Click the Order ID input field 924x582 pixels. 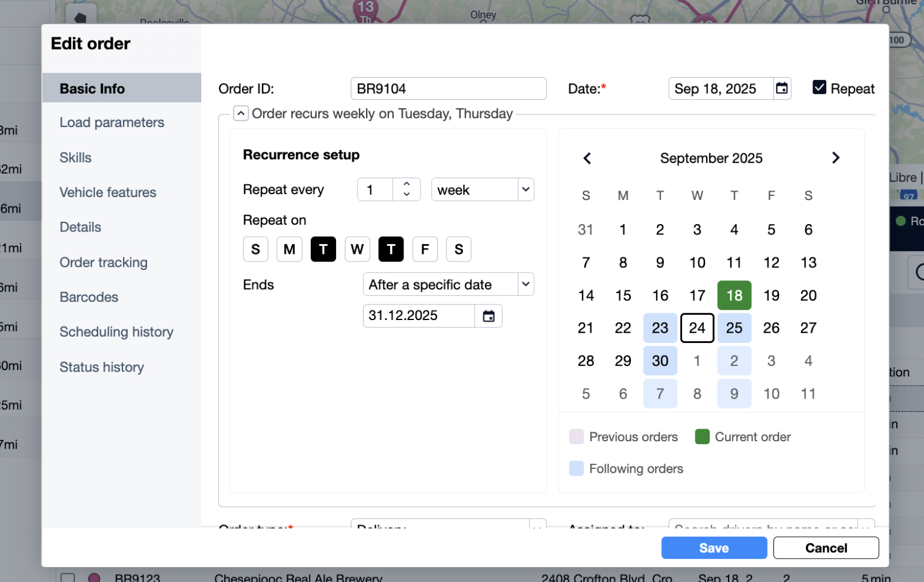point(448,88)
